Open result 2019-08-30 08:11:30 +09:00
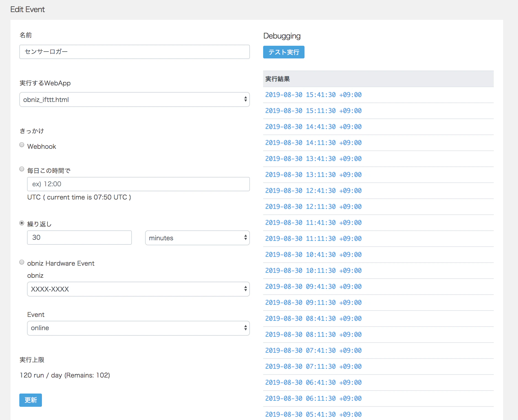This screenshot has height=420, width=518. coord(313,335)
